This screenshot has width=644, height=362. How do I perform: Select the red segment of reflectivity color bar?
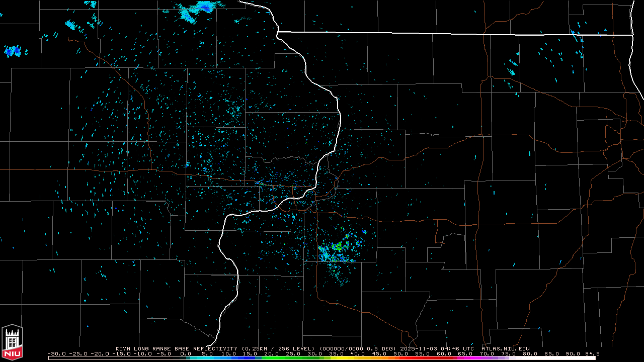[428, 358]
